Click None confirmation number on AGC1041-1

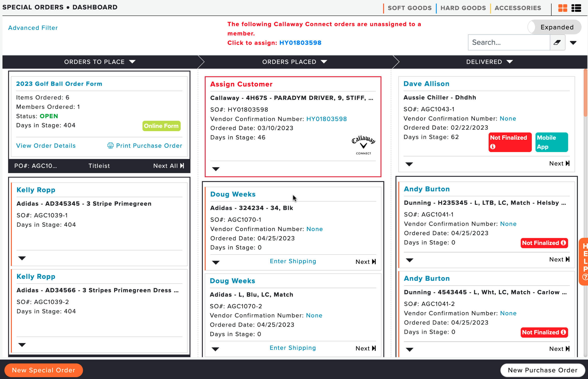click(x=508, y=224)
